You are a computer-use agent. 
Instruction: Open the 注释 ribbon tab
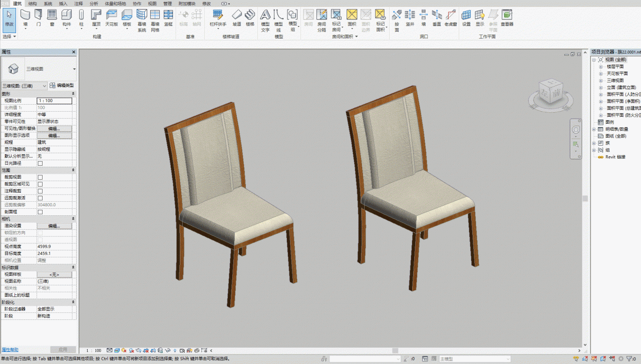coord(79,4)
